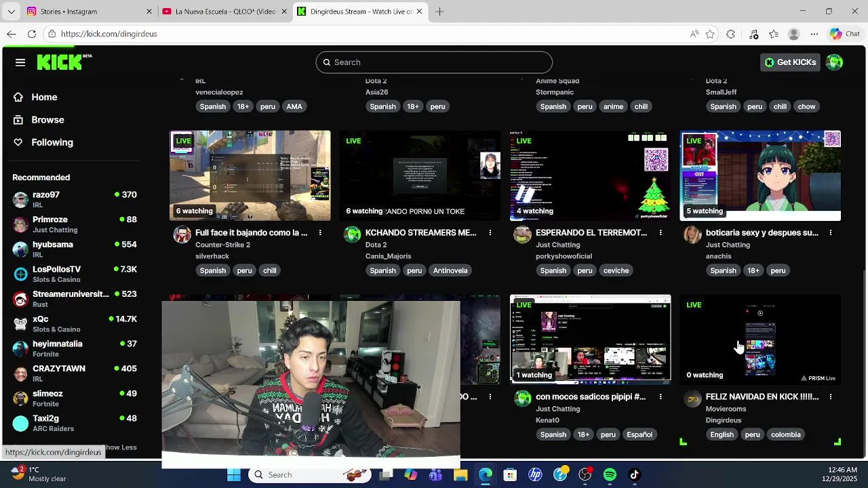
Task: Open recommended channel LosPollosTV
Action: click(75, 274)
